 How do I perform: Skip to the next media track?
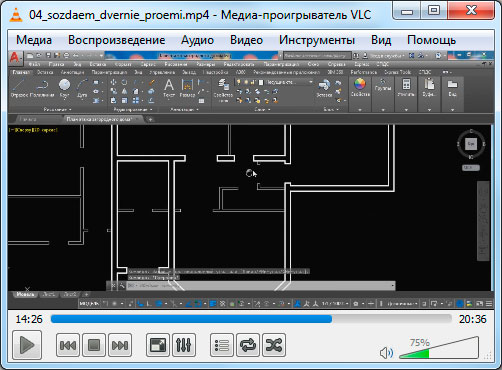point(120,345)
